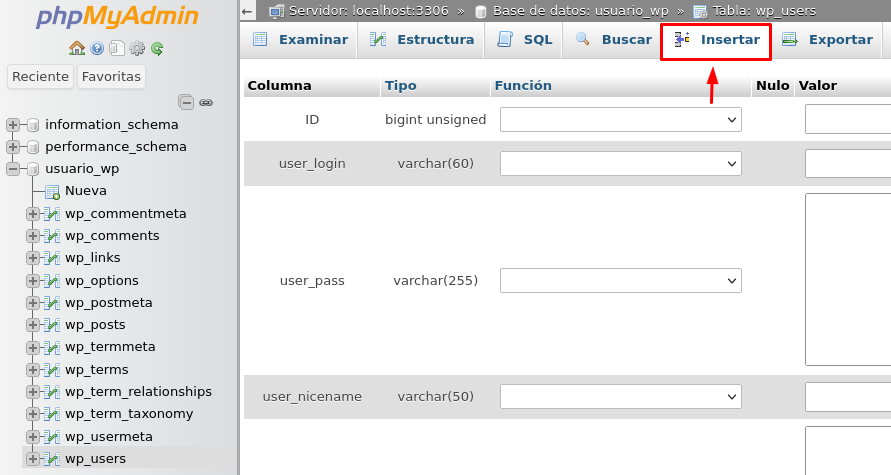Click the wp_postmeta table icon

[52, 303]
